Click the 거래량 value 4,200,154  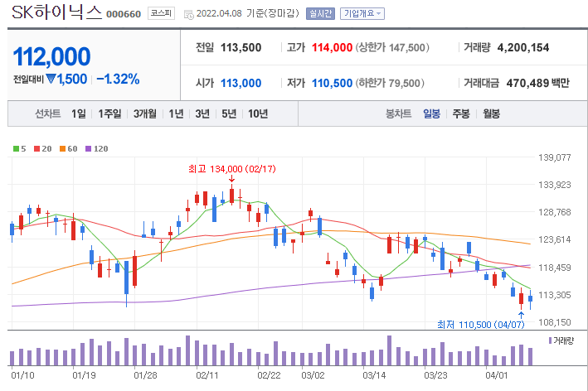(523, 47)
